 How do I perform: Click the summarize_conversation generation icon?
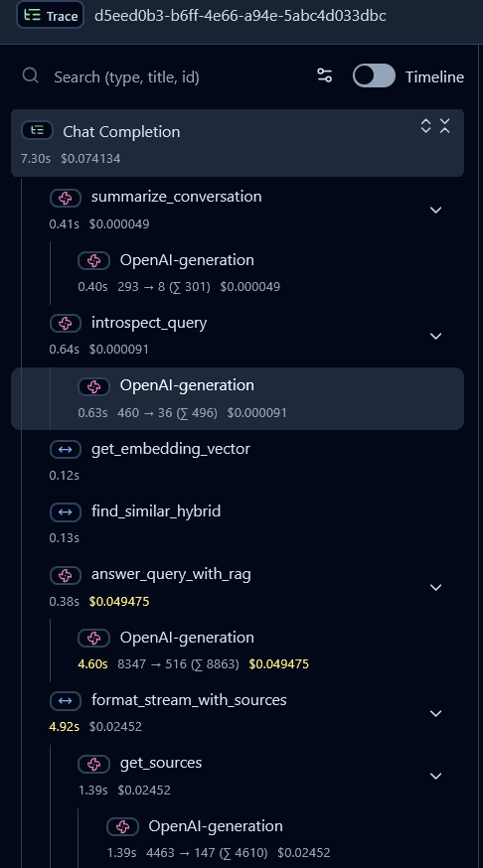pyautogui.click(x=66, y=199)
